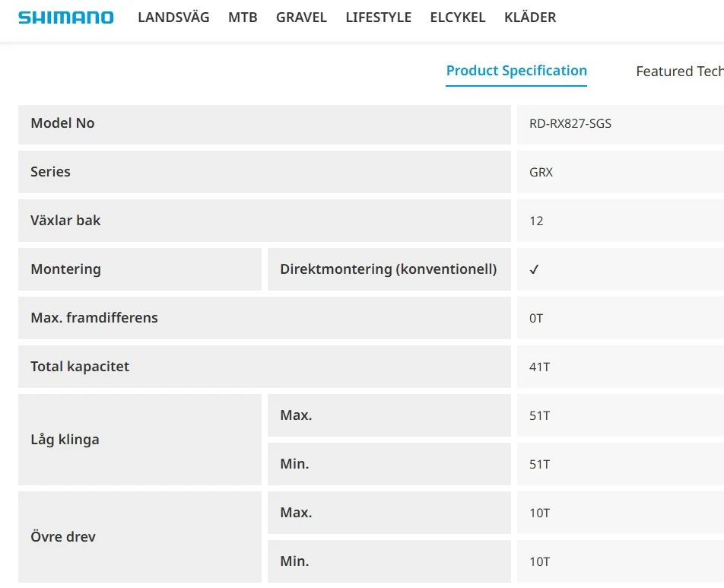
Task: Click the Shimano logo
Action: [66, 17]
